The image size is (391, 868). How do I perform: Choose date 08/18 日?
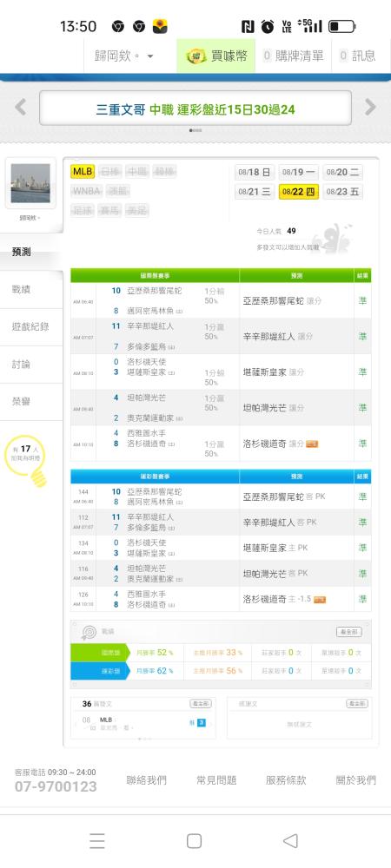(255, 172)
